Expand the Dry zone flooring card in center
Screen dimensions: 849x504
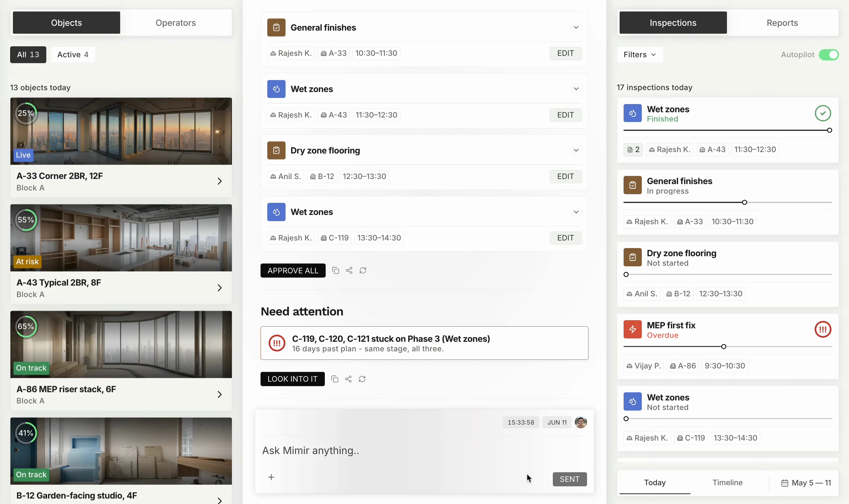[x=576, y=150]
